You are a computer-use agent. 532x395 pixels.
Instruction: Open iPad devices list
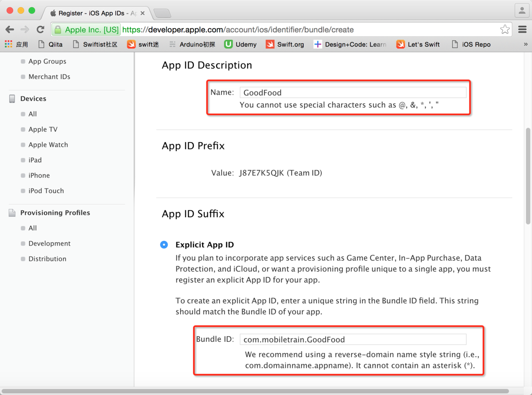[35, 160]
